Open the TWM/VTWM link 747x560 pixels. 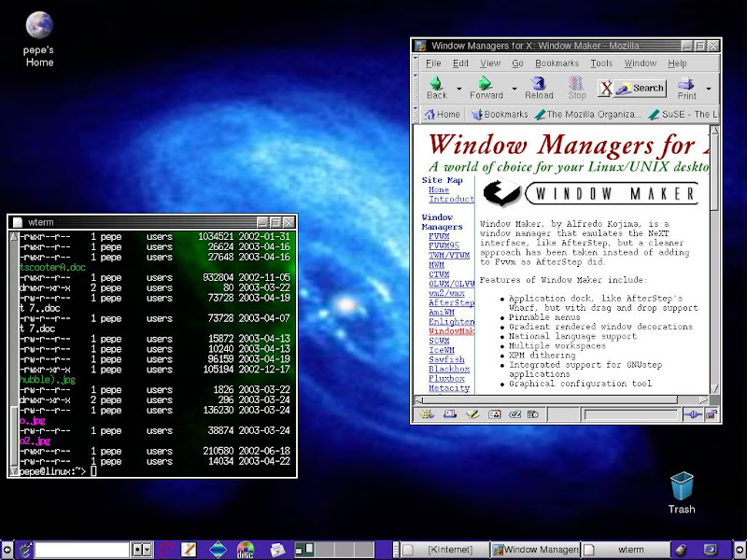pos(449,255)
